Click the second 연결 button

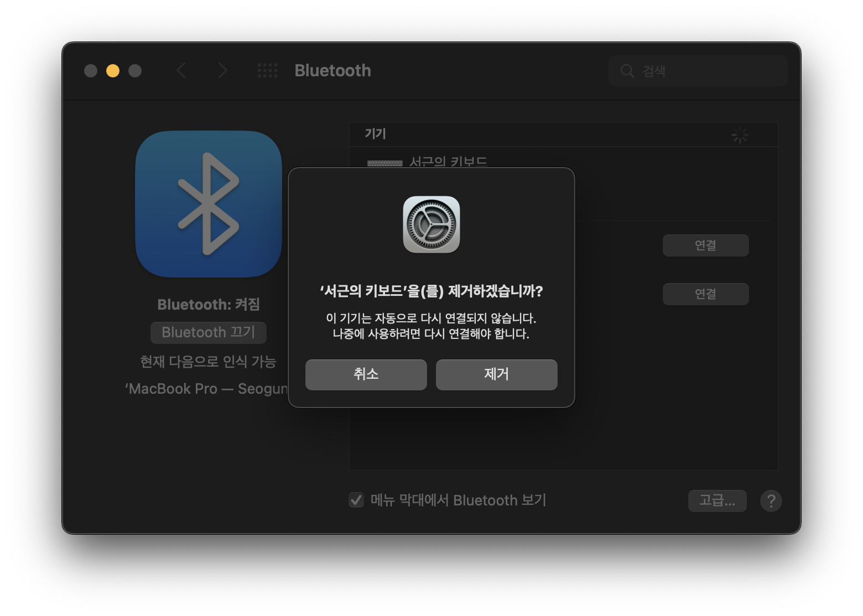705,294
